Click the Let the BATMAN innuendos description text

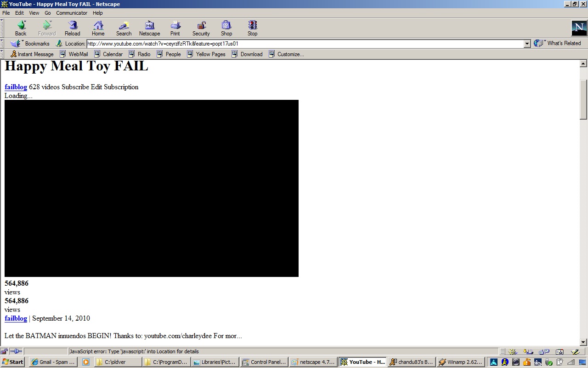[x=123, y=336]
